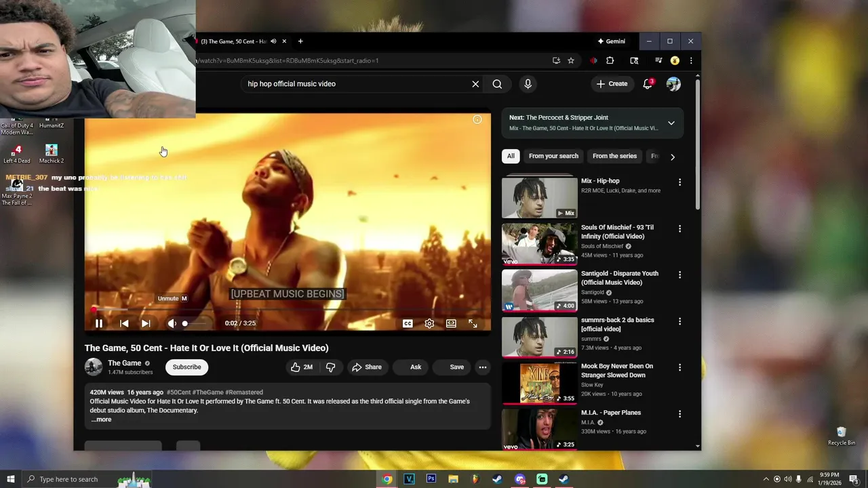Show hidden tray icons chevron
This screenshot has width=868, height=488.
(766, 479)
